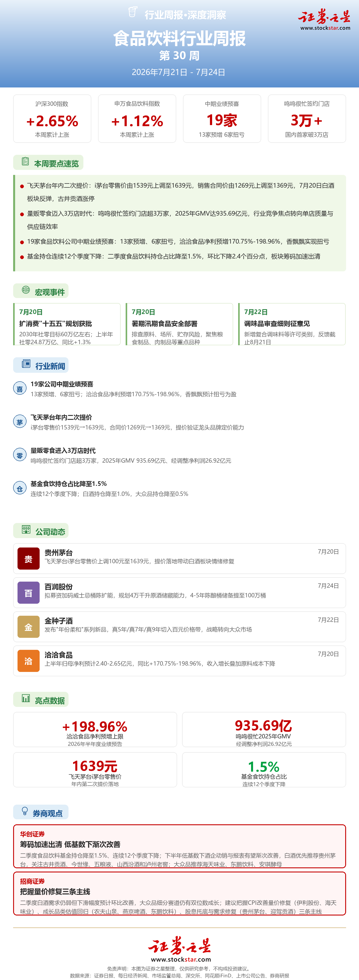Open the 调味品审查细则征意见 event card
The image size is (359, 980).
coord(292,324)
